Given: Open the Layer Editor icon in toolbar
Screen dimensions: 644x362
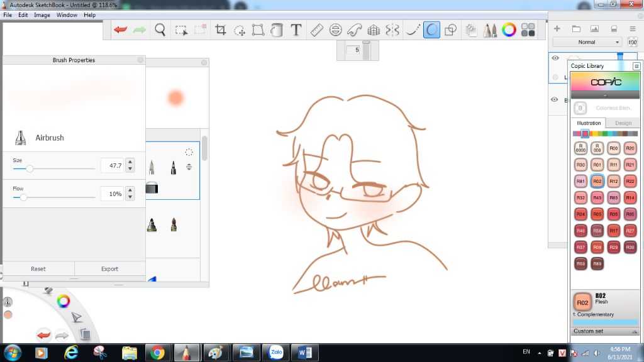Looking at the screenshot, I should 470,30.
